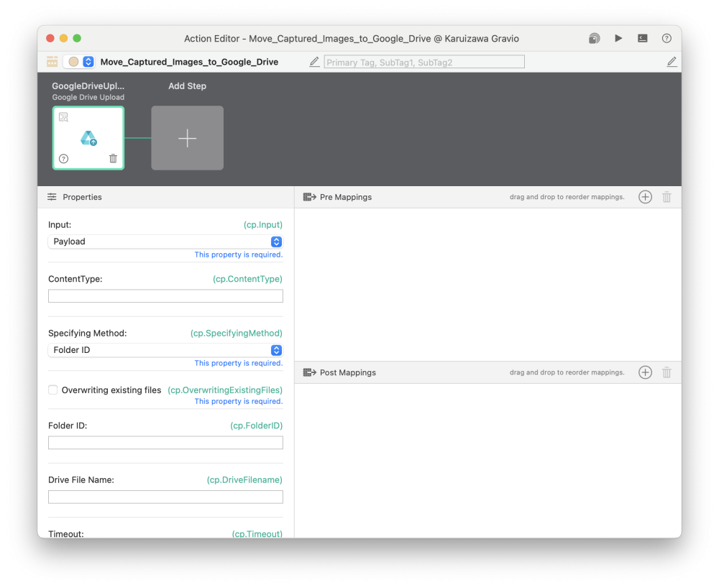This screenshot has width=719, height=588.
Task: Open the Input dropdown showing Payload
Action: point(165,241)
